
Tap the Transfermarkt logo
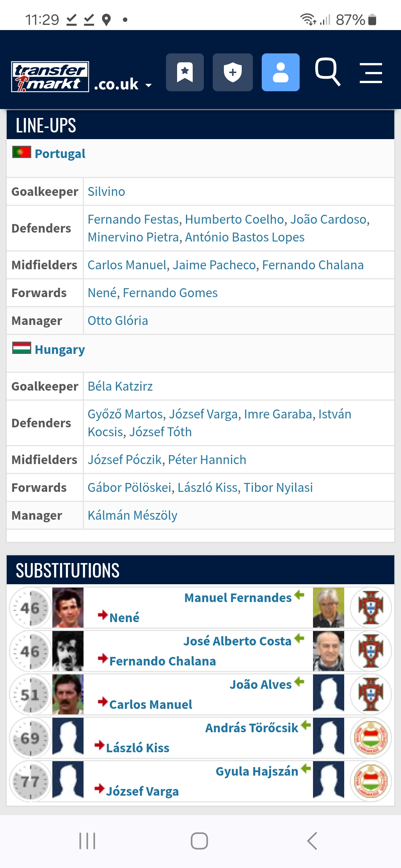pos(50,77)
